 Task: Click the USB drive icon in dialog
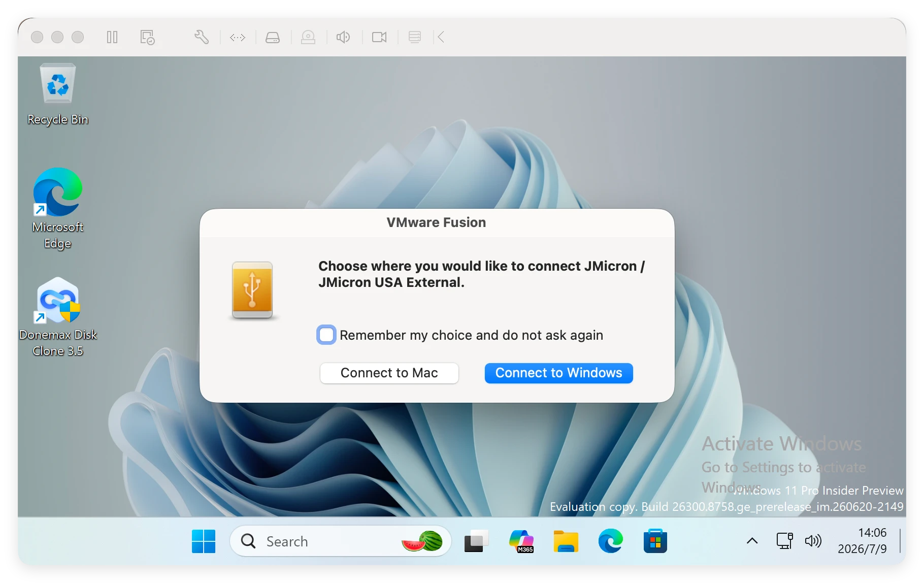point(252,290)
